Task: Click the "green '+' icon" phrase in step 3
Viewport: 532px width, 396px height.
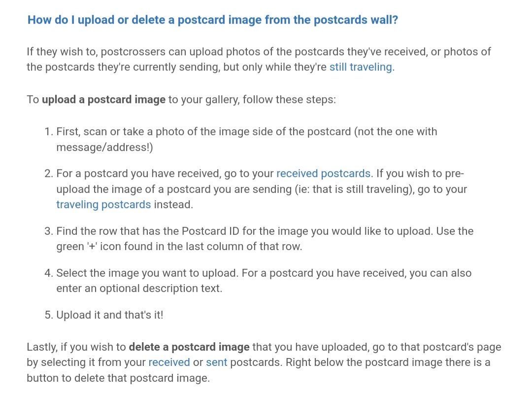Action: click(89, 246)
